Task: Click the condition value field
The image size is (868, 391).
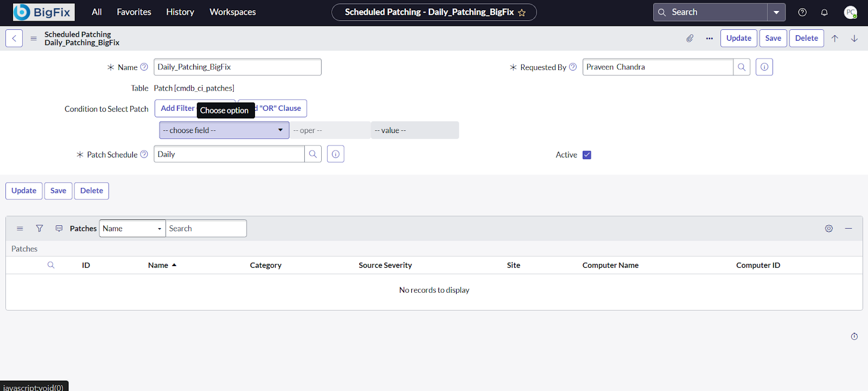Action: point(415,130)
